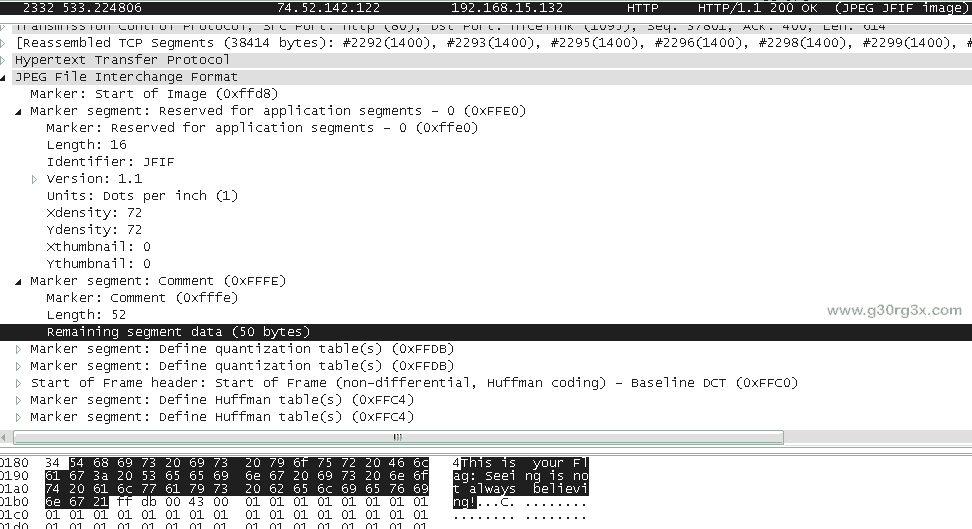Image resolution: width=972 pixels, height=529 pixels.
Task: Click the horizontal scrollbar under packet details
Action: coord(398,437)
